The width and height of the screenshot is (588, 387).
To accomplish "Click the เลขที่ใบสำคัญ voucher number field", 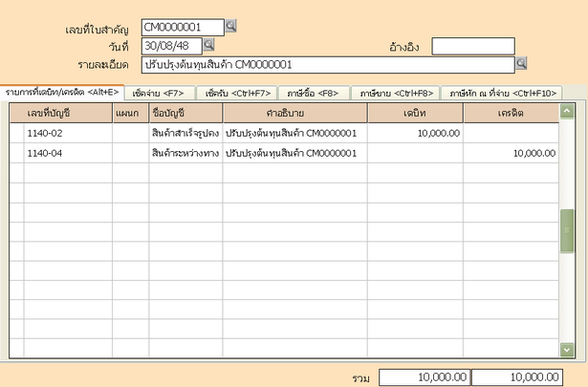I will point(182,27).
